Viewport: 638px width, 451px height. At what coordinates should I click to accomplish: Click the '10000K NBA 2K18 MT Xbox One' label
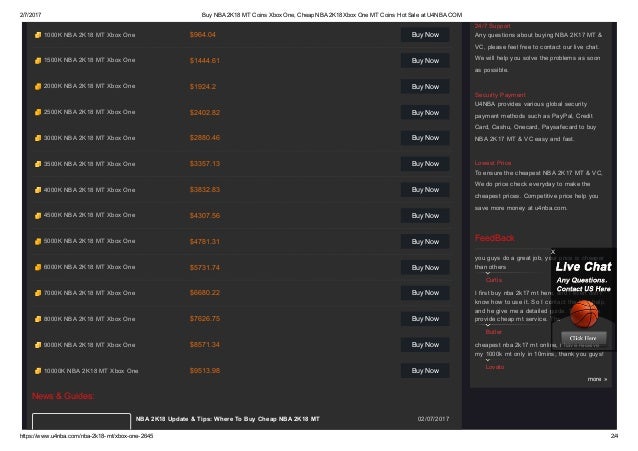pos(91,371)
